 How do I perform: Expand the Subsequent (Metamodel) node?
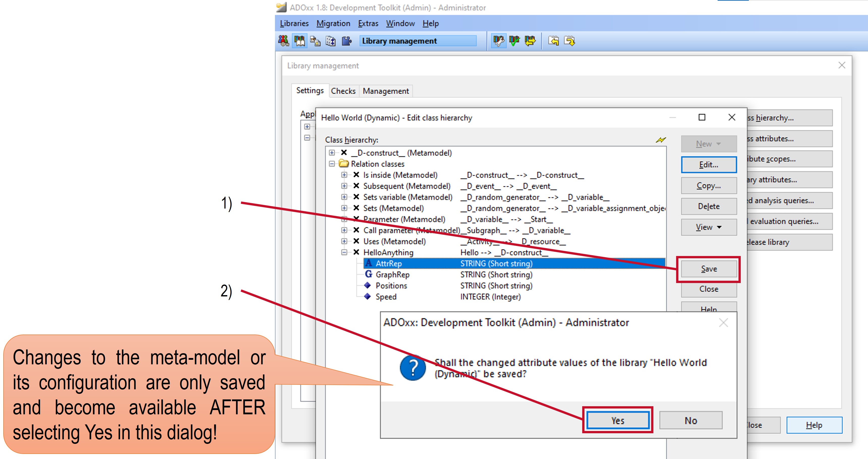344,186
